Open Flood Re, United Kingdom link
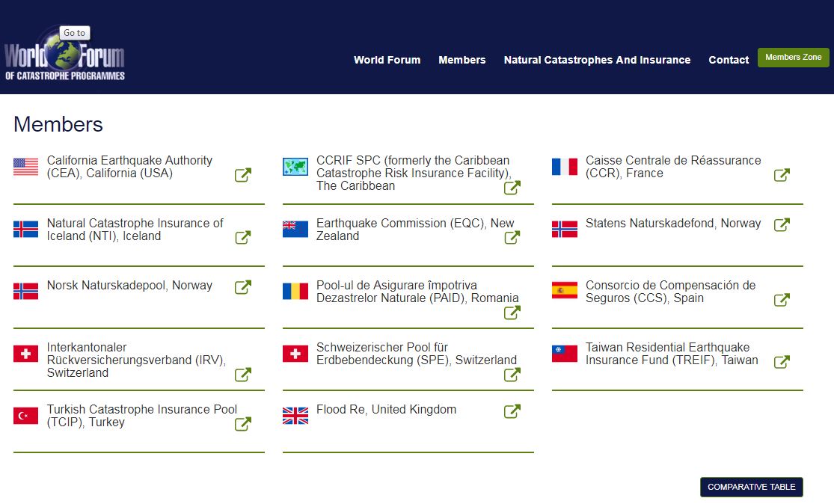834x504 pixels. [x=386, y=409]
